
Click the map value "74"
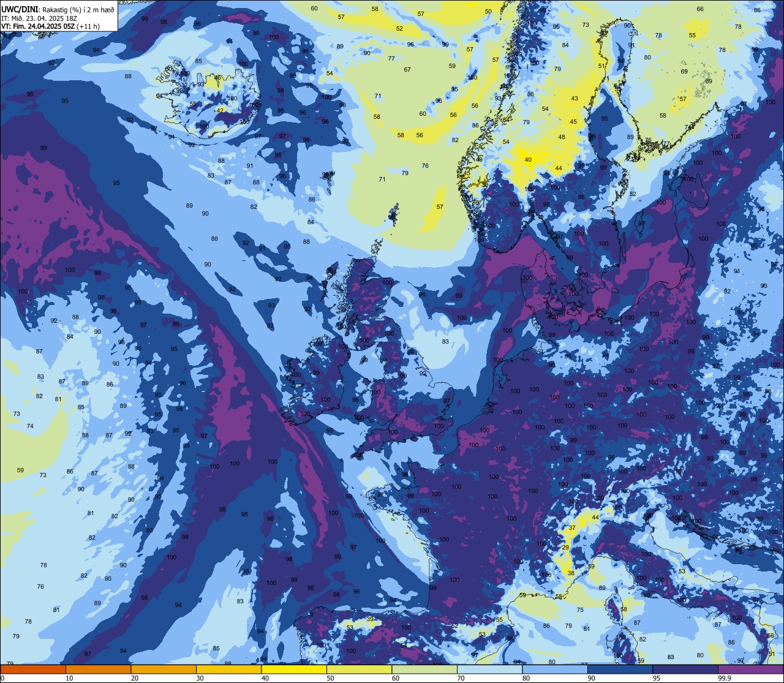(x=30, y=426)
